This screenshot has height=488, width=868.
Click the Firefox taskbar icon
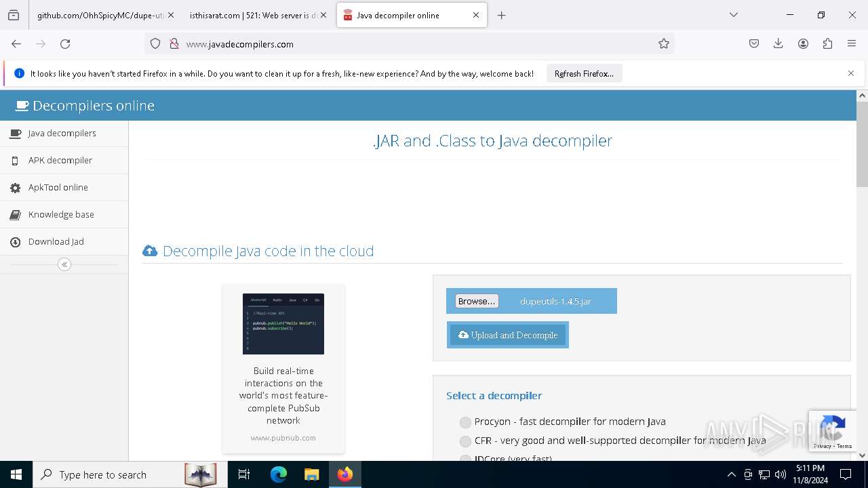tap(345, 474)
